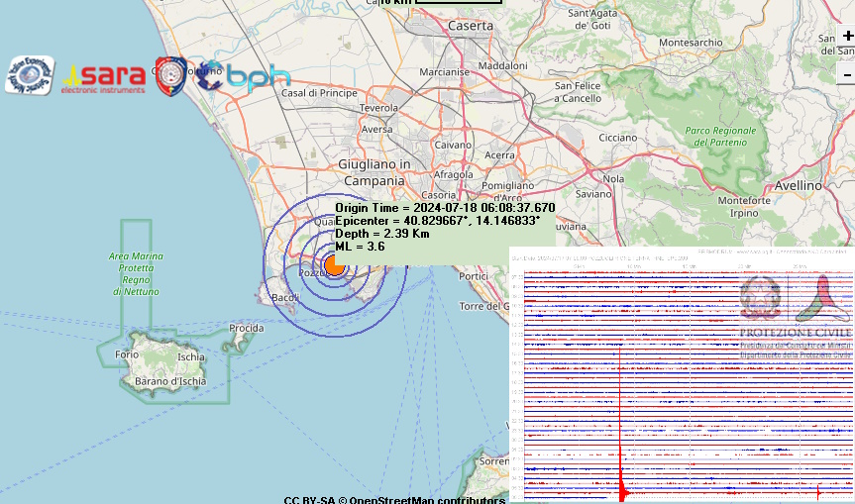
Task: Click Parco Regionale del Partenio label
Action: [x=720, y=137]
